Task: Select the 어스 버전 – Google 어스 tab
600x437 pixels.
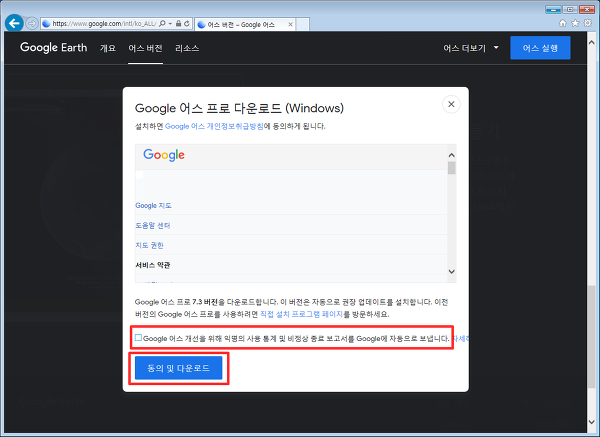Action: point(245,24)
